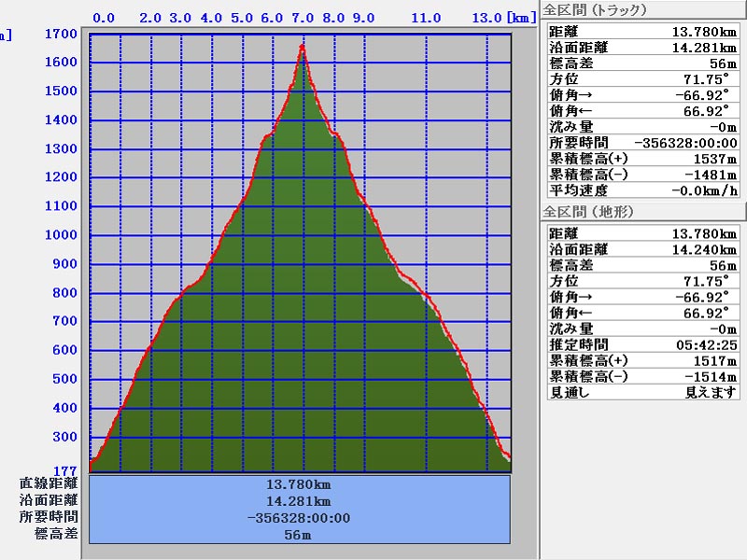
Task: Click 直線距離 label in bottom summary
Action: coord(49,483)
